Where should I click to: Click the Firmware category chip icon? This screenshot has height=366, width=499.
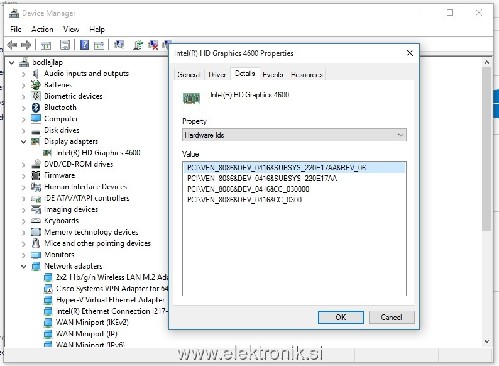(36, 175)
